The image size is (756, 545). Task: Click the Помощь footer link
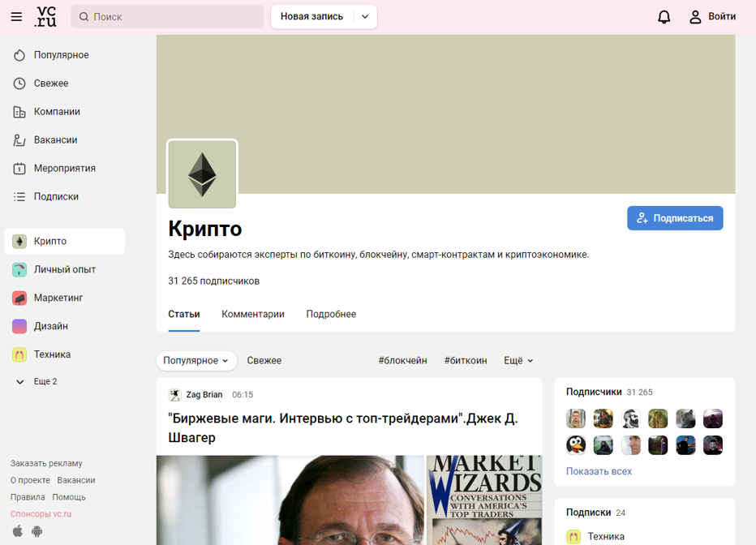tap(69, 497)
